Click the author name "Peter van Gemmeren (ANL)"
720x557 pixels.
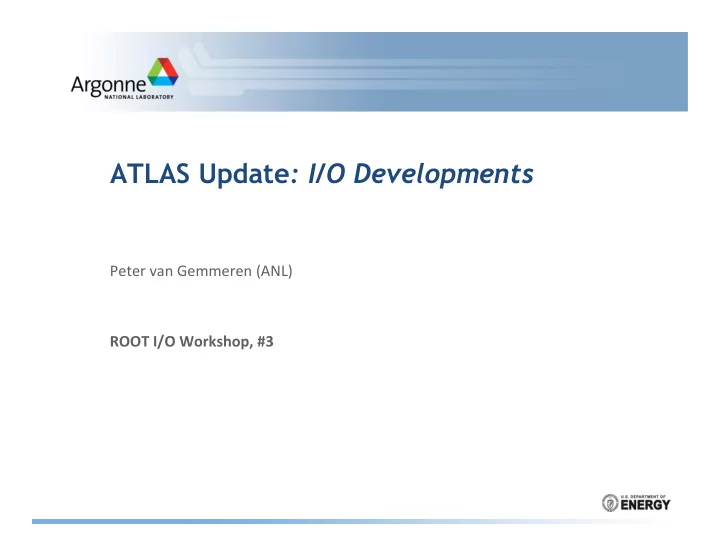[x=201, y=271]
